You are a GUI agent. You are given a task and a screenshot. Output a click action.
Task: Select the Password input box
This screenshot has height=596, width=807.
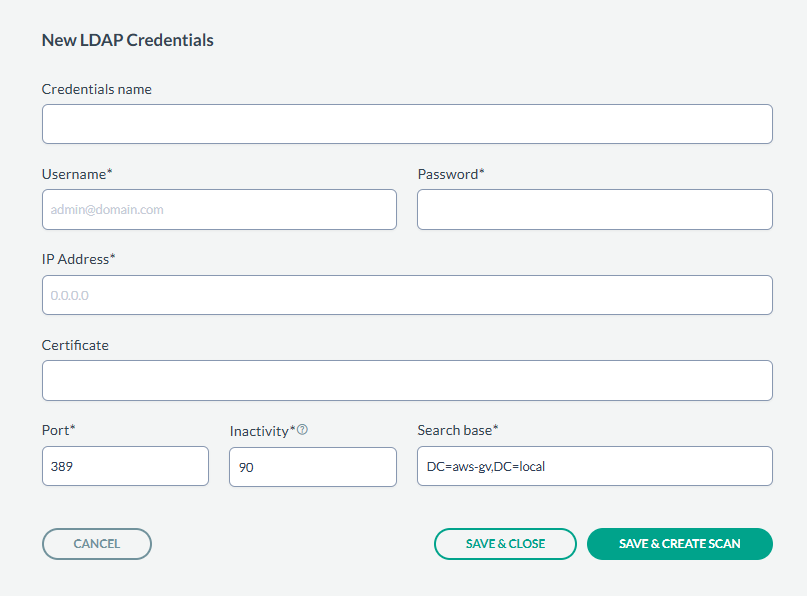point(595,210)
